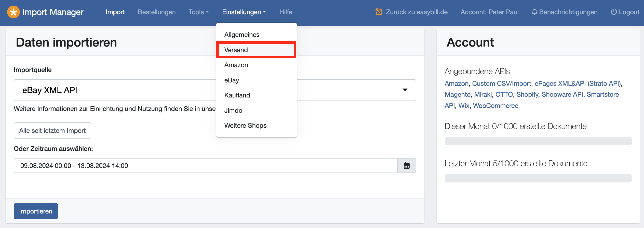Click the Import Manager asterisk logo
Viewport: 644px width, 228px height.
[13, 12]
